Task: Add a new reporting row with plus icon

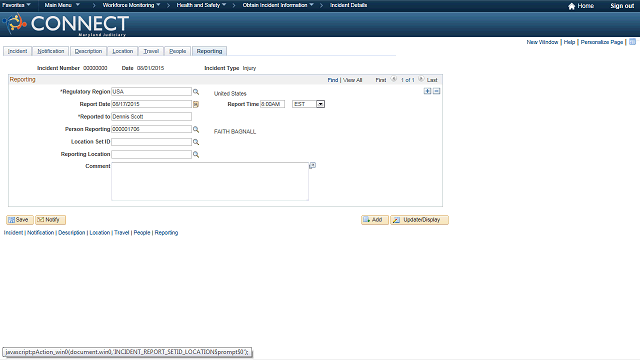Action: pos(427,91)
